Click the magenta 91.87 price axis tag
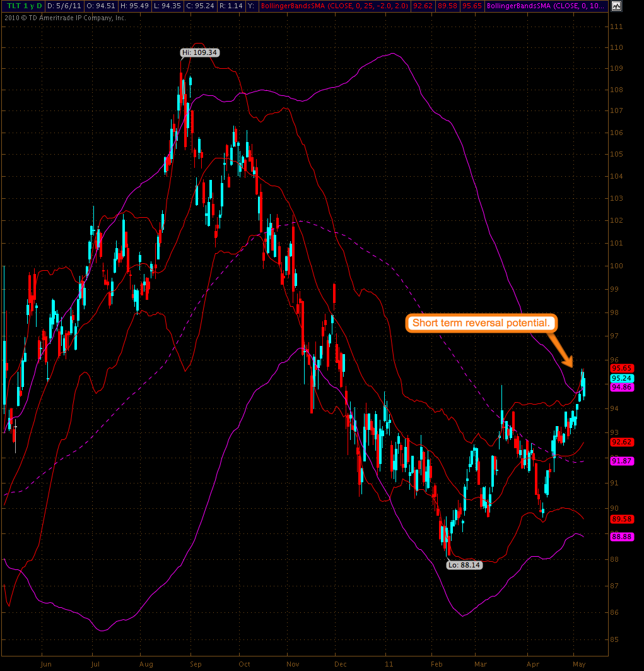Image resolution: width=644 pixels, height=671 pixels. [622, 461]
